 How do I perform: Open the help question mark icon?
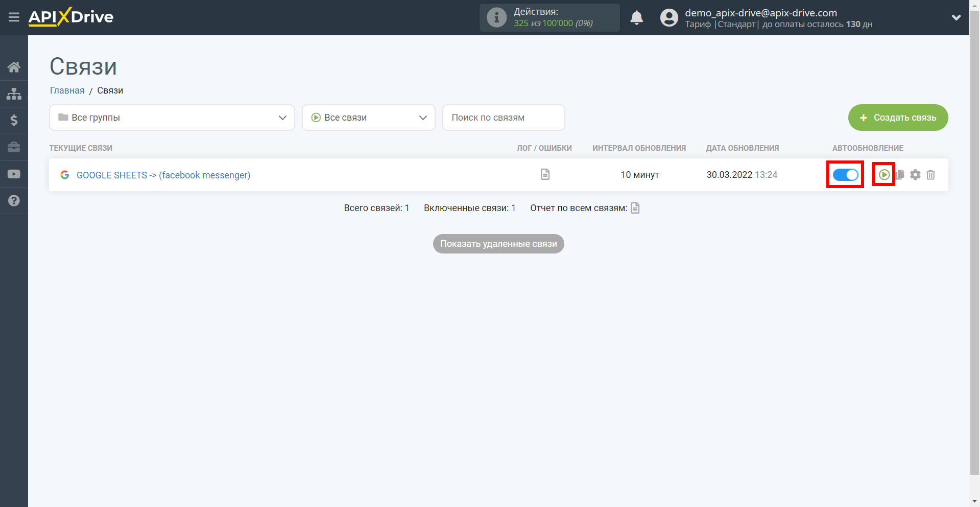coord(14,200)
